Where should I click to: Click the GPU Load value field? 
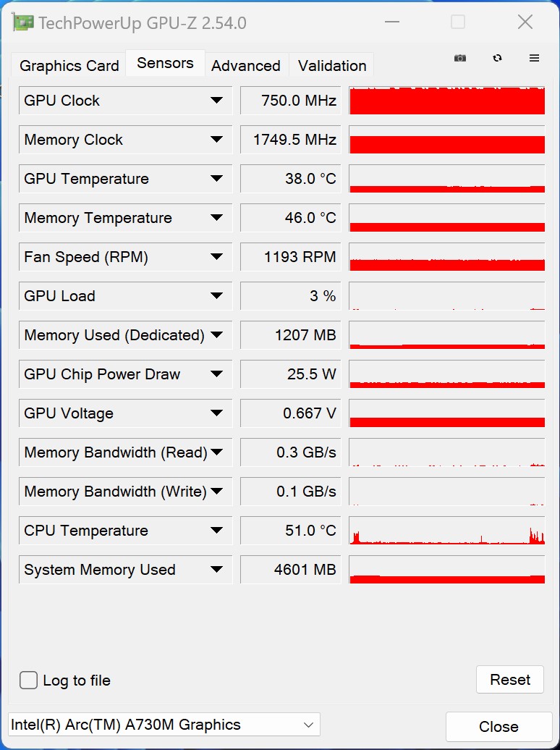(291, 296)
